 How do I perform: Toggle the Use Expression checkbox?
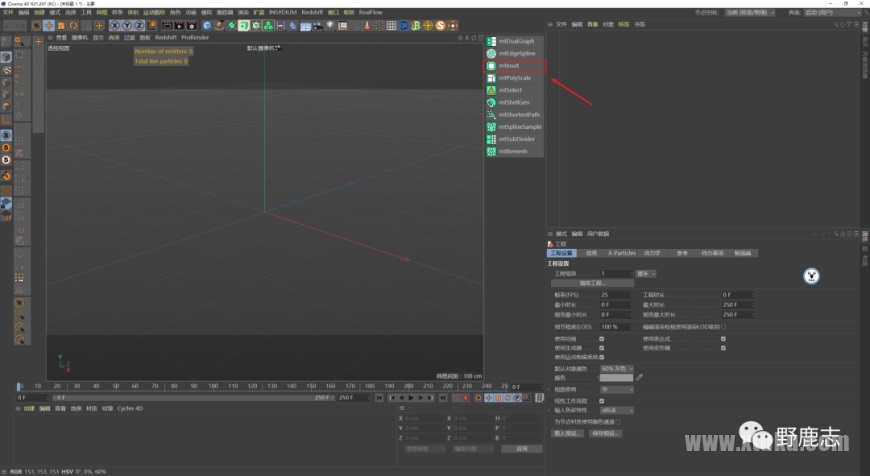coord(723,338)
